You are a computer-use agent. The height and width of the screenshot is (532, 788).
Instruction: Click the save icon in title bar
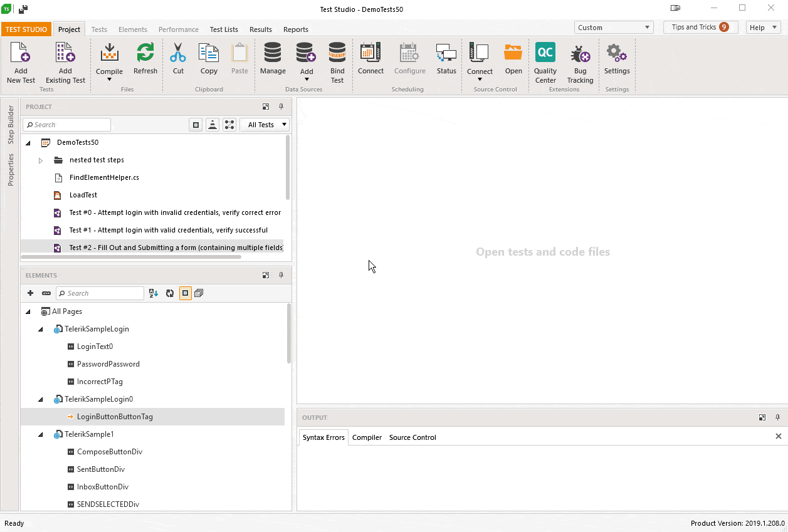click(x=23, y=9)
